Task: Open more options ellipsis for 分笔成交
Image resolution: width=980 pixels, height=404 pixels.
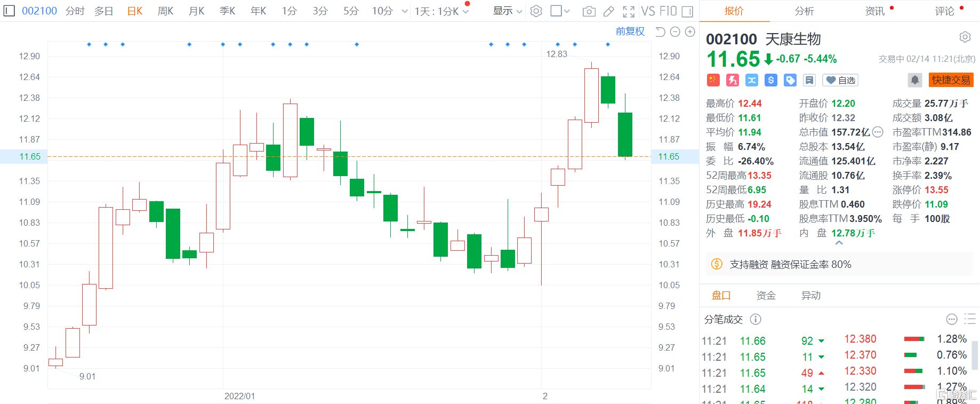Action: point(952,319)
